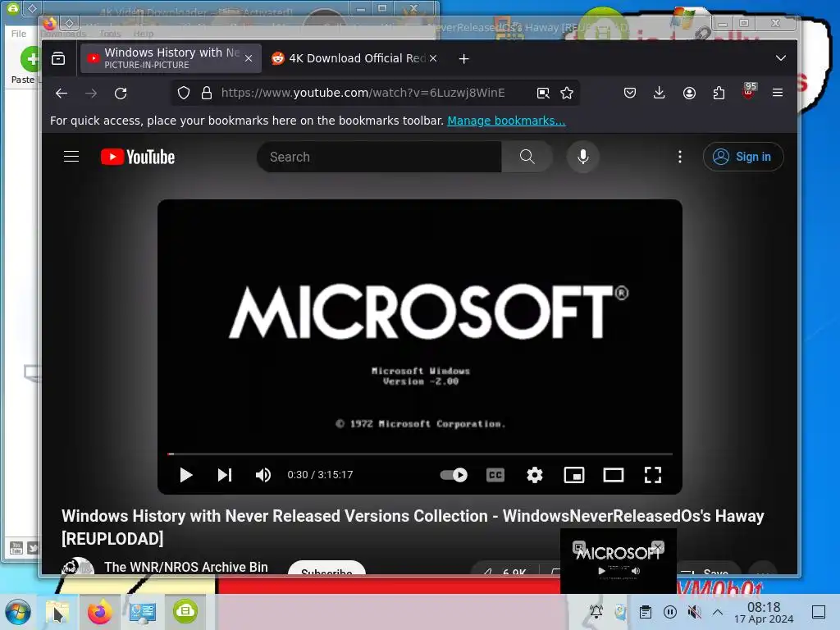Open the channel avatar thumbnail
840x630 pixels.
(78, 567)
